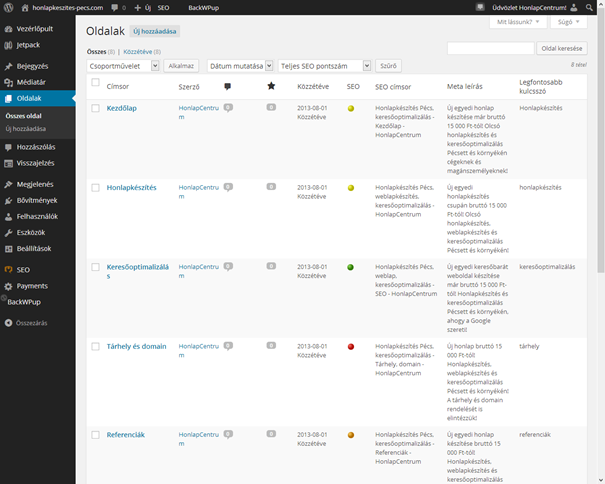This screenshot has height=484, width=605.
Task: Open the BackWPup admin bar menu
Action: [203, 8]
